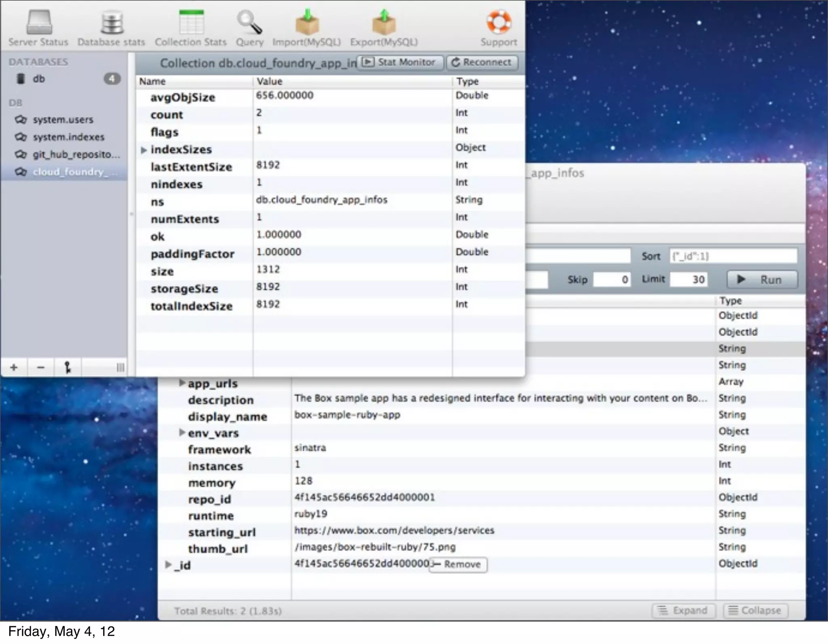Click the key icon in sidebar footer
The height and width of the screenshot is (644, 828).
pos(68,367)
